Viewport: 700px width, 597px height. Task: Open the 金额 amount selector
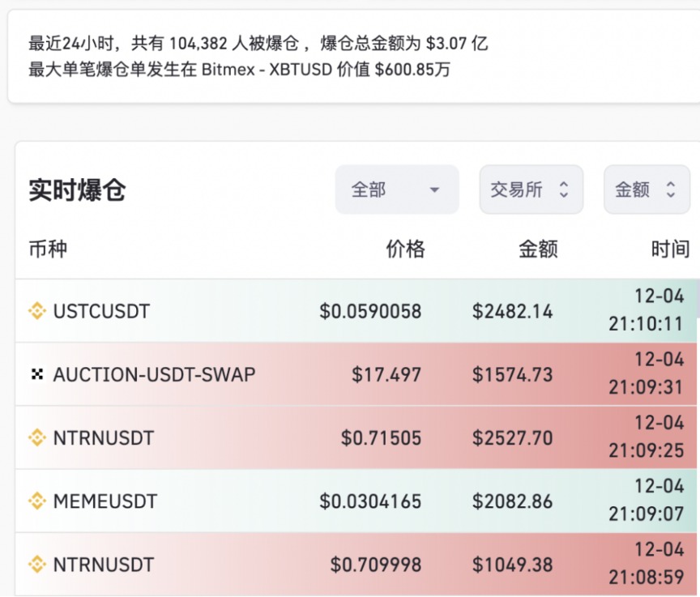(645, 190)
